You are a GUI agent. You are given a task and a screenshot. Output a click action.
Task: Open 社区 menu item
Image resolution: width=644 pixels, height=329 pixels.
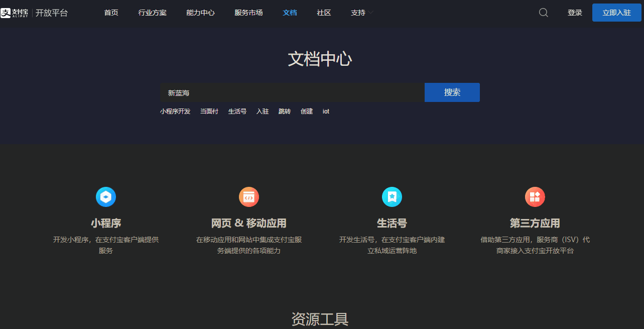point(324,13)
